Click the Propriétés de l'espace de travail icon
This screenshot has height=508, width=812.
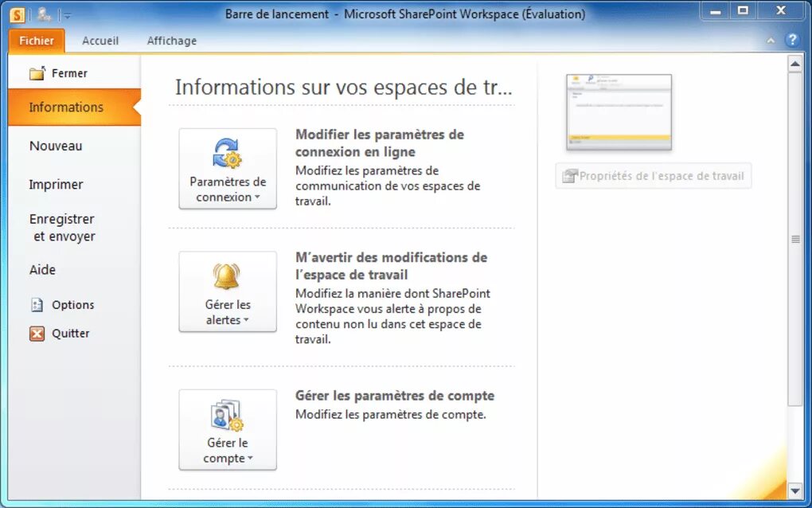click(x=570, y=176)
